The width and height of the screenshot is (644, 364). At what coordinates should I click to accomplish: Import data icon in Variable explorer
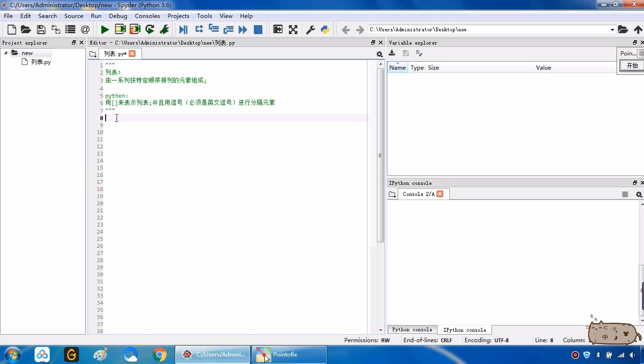(392, 54)
